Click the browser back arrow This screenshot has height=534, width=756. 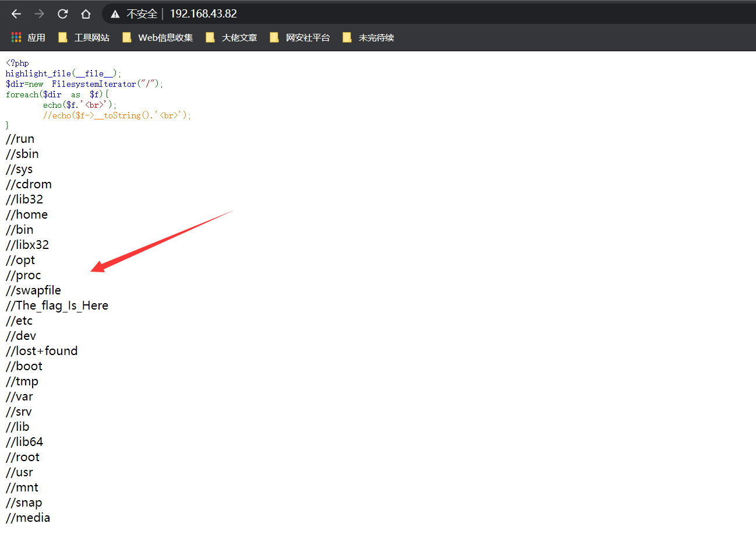(16, 14)
